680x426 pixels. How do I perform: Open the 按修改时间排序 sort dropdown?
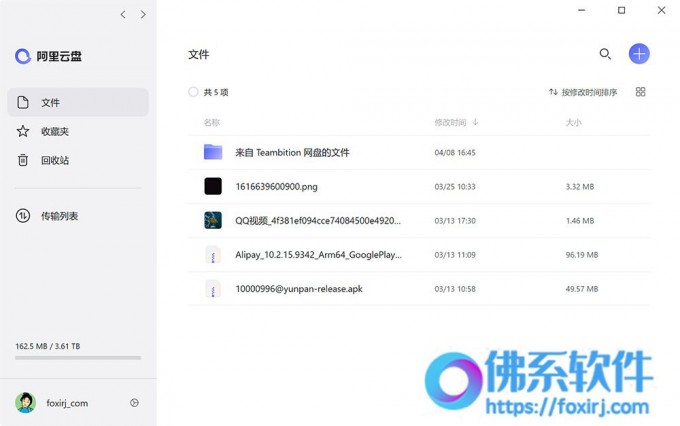[x=582, y=92]
